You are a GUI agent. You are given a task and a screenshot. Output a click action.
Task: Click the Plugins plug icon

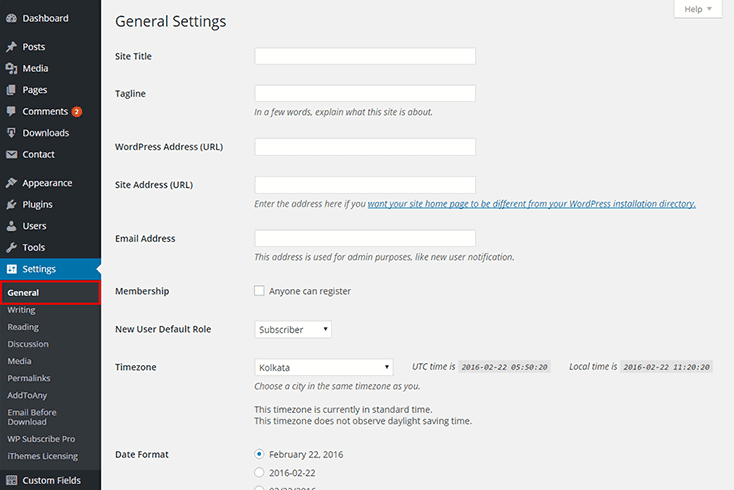click(12, 205)
